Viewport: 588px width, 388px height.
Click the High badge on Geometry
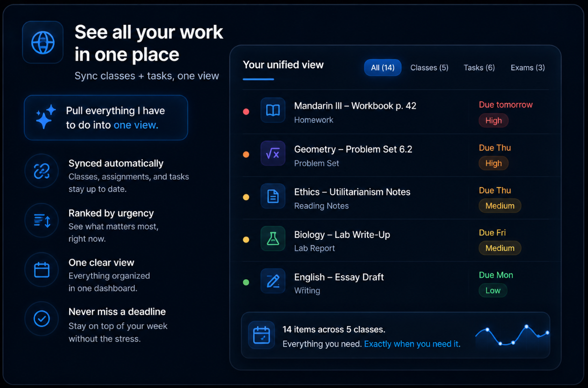click(x=493, y=163)
